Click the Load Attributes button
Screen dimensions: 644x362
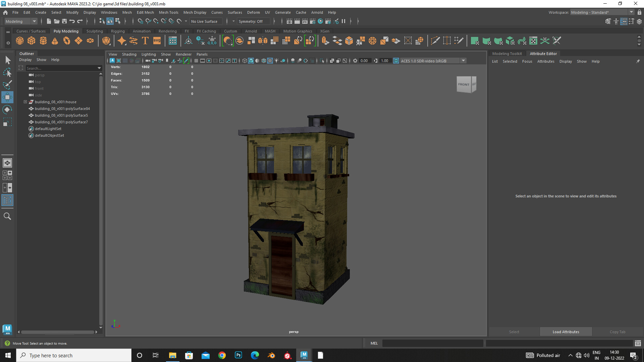point(566,332)
